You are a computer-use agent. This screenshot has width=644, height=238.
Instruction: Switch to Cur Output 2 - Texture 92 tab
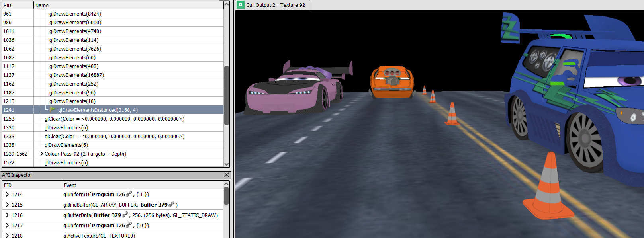tap(273, 5)
